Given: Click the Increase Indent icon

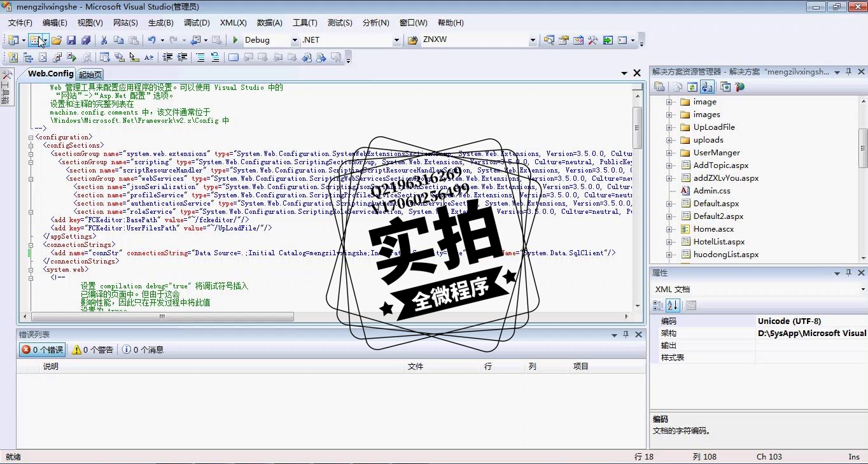Looking at the screenshot, I should pyautogui.click(x=182, y=57).
